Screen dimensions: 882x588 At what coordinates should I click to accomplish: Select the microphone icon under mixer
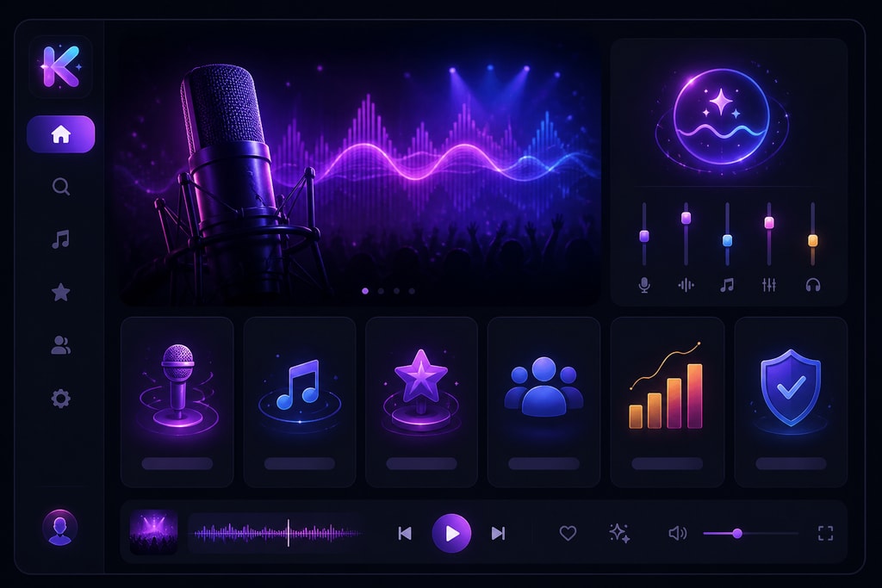point(644,285)
